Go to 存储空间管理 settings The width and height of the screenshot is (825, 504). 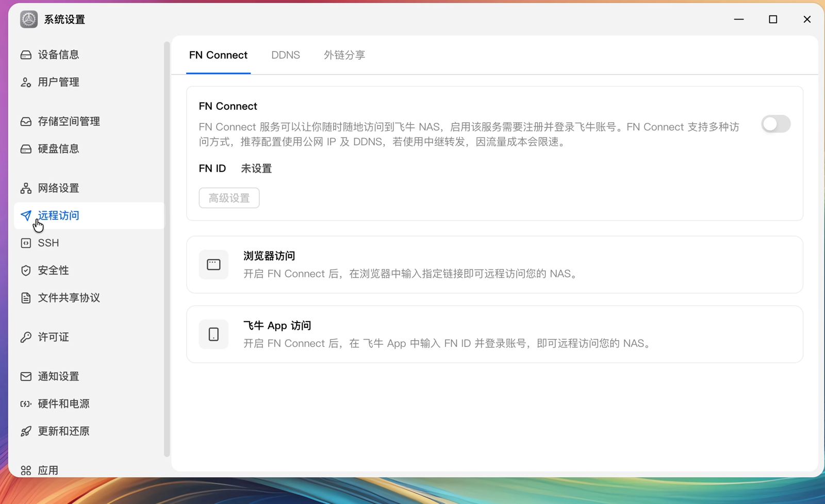pos(89,121)
